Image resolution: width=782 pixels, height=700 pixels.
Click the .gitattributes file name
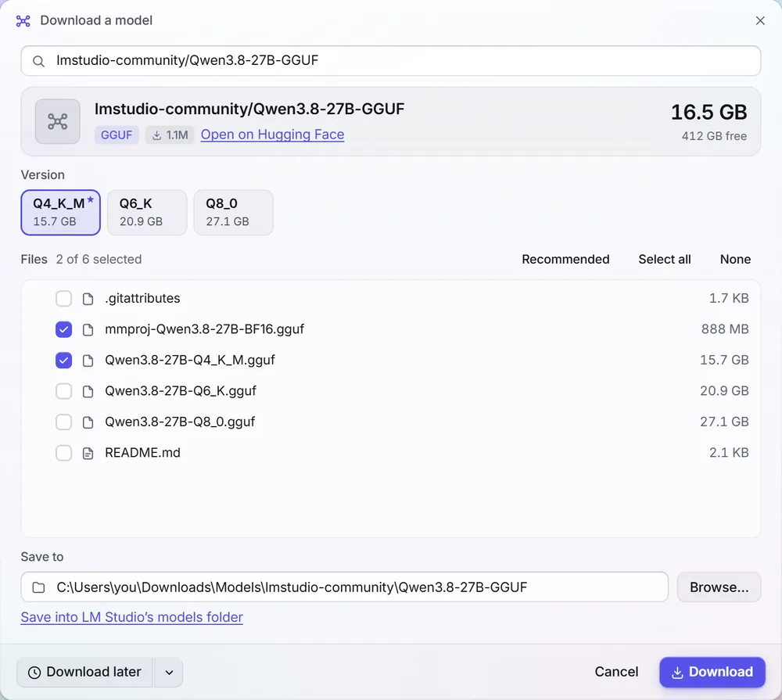[x=142, y=298]
